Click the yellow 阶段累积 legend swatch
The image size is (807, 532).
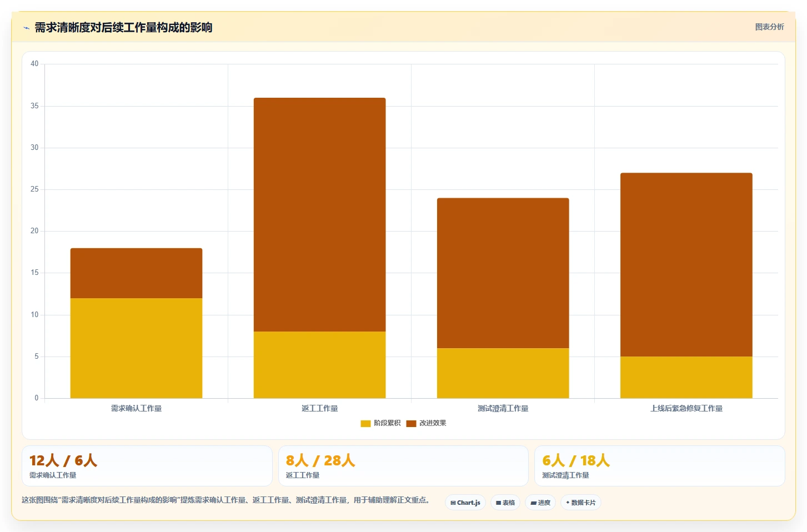365,424
